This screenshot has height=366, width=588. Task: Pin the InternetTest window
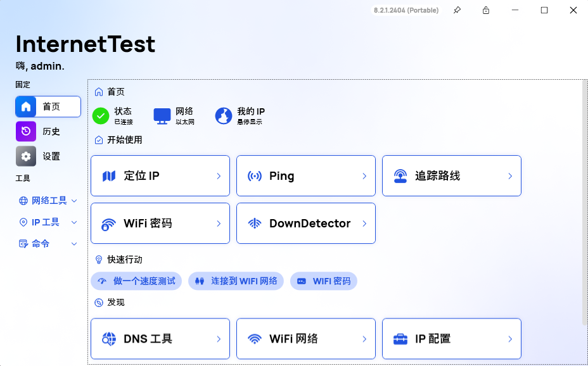coord(457,10)
